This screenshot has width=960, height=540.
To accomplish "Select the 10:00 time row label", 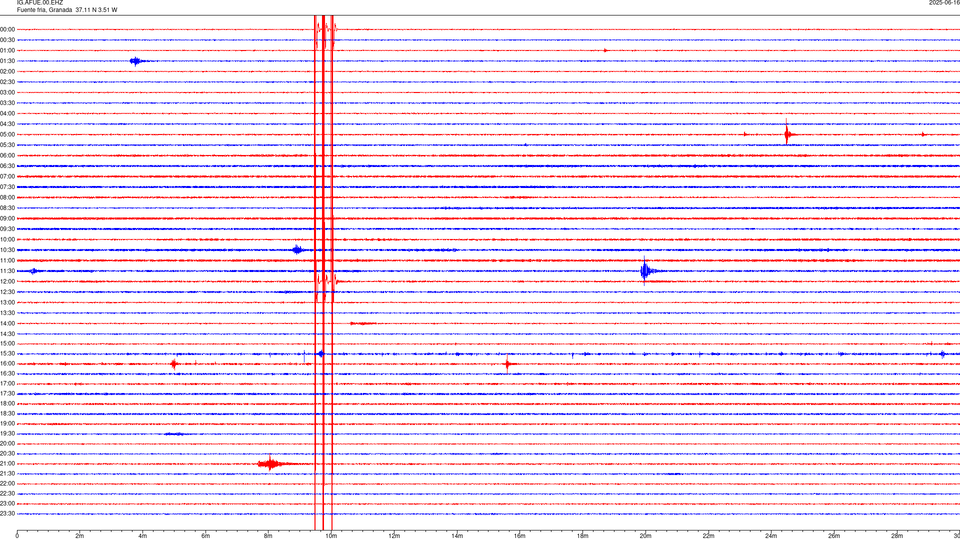I will 7,239.
